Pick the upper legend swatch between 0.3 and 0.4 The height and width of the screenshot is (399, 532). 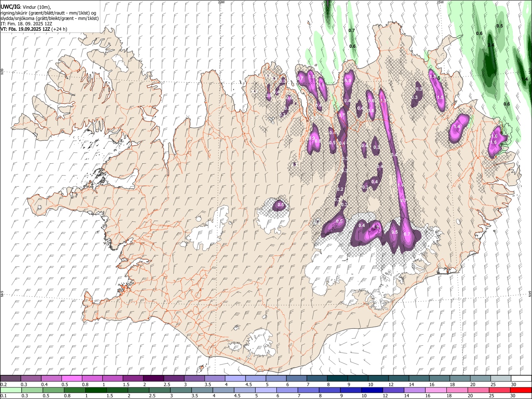pos(31,379)
